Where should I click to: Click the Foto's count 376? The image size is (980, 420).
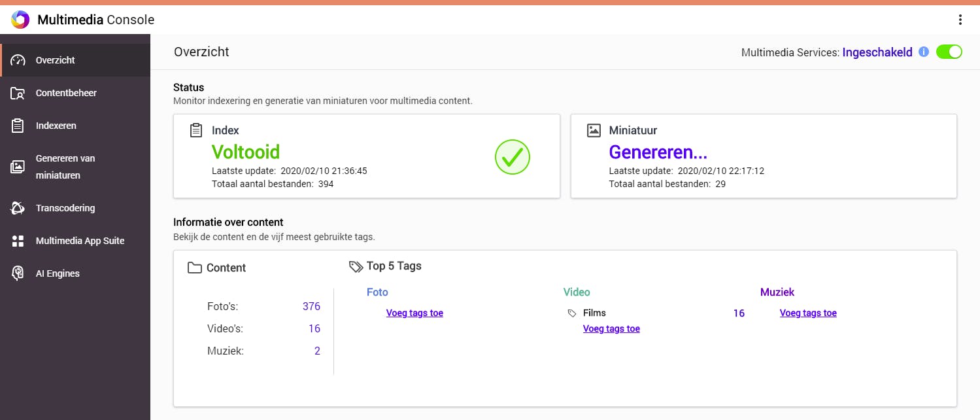(x=311, y=306)
